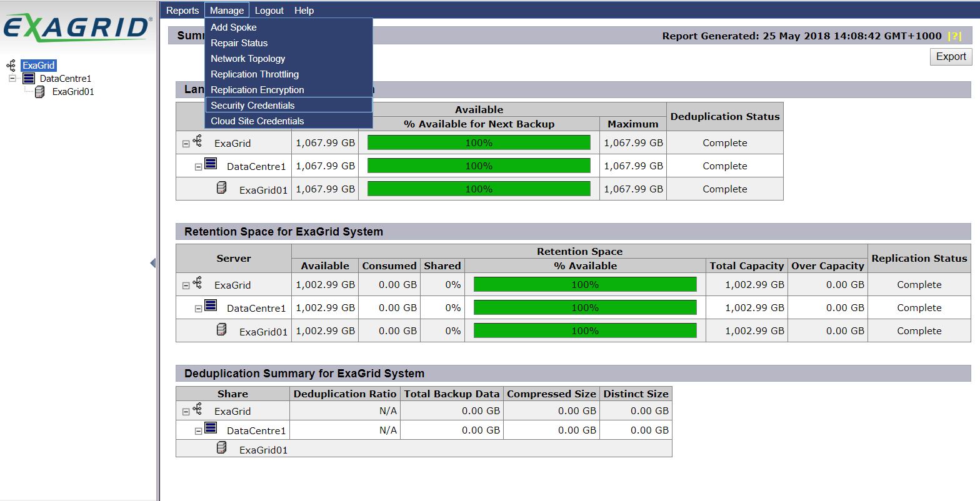Click Total Capacity column header
This screenshot has width=980, height=501.
tap(747, 266)
